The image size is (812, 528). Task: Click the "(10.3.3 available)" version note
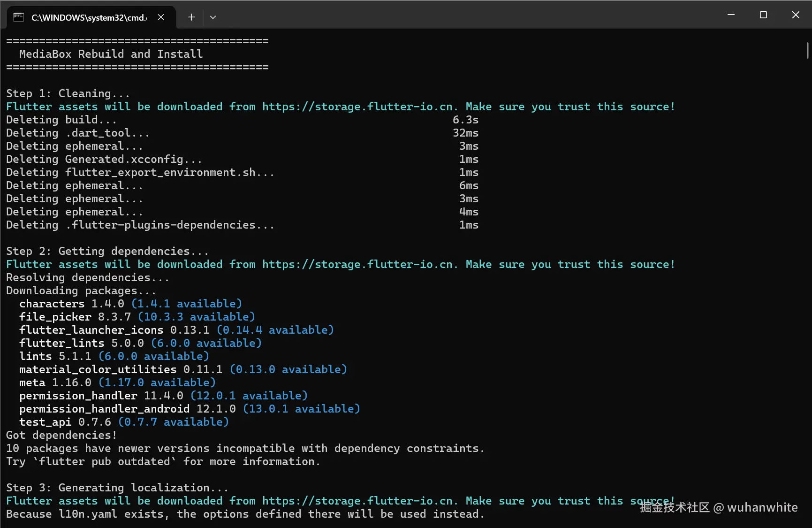[x=197, y=317]
